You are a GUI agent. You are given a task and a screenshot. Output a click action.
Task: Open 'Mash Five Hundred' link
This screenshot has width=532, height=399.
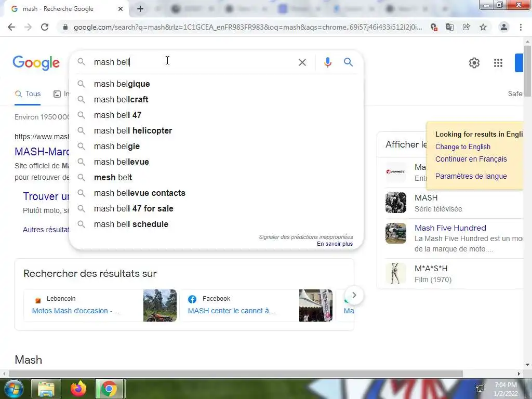(x=450, y=228)
